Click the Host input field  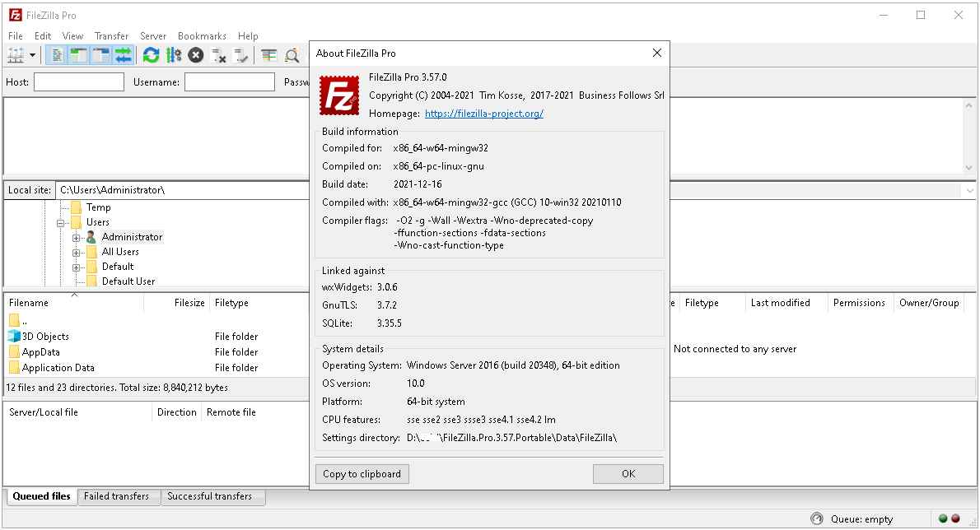coord(79,81)
